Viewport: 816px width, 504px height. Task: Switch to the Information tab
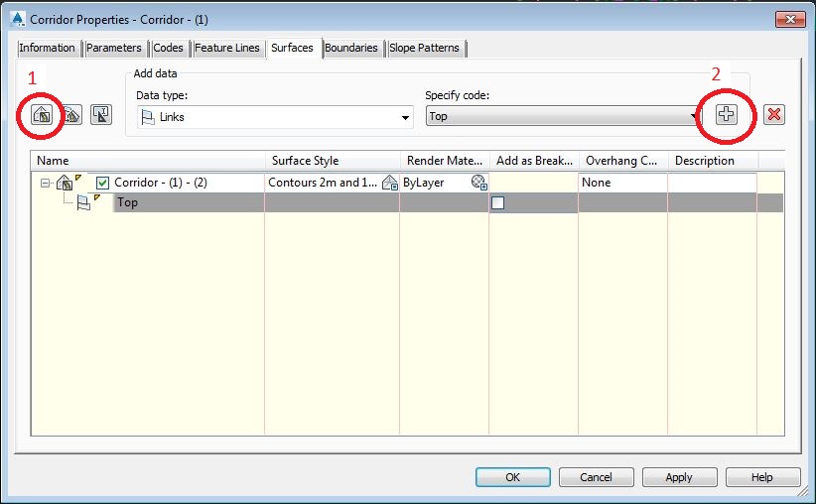47,48
